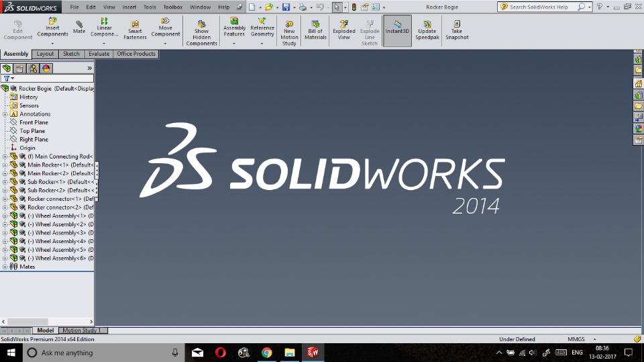Click Exploded View tool

[343, 30]
